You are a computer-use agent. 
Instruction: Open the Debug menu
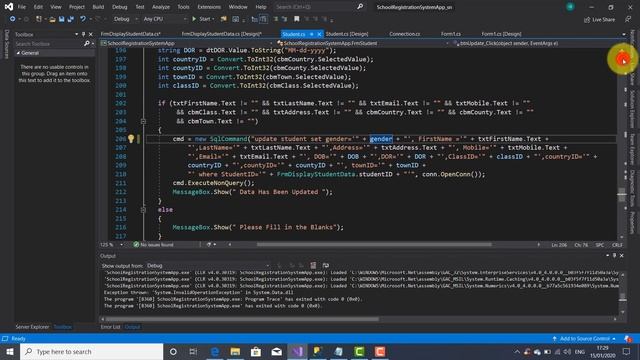[x=120, y=7]
